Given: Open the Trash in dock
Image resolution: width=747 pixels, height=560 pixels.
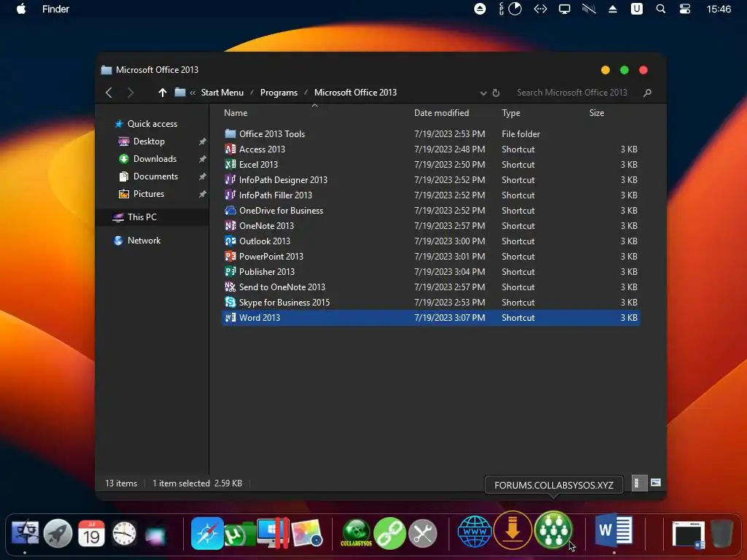Looking at the screenshot, I should click(721, 534).
